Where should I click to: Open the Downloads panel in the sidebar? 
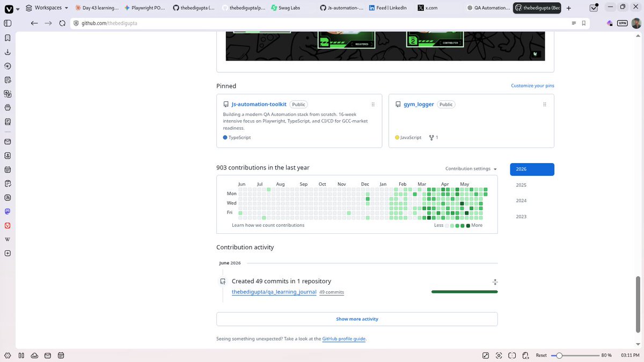point(8,52)
